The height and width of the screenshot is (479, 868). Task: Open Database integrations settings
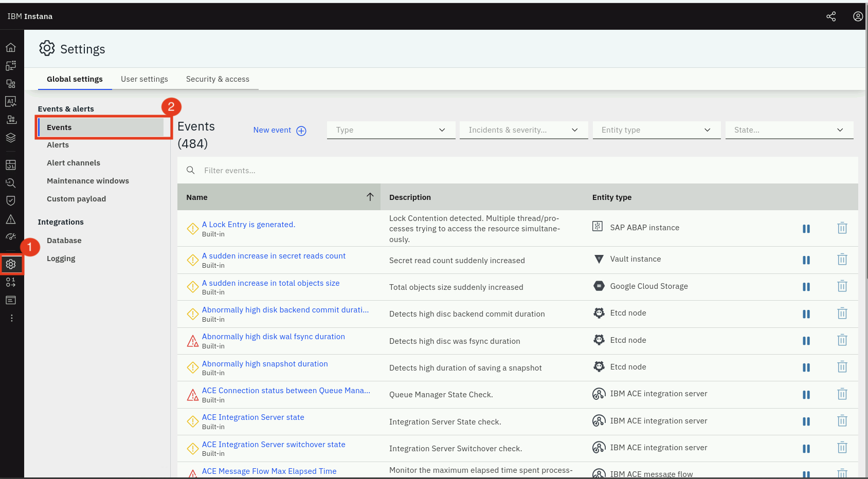point(64,241)
